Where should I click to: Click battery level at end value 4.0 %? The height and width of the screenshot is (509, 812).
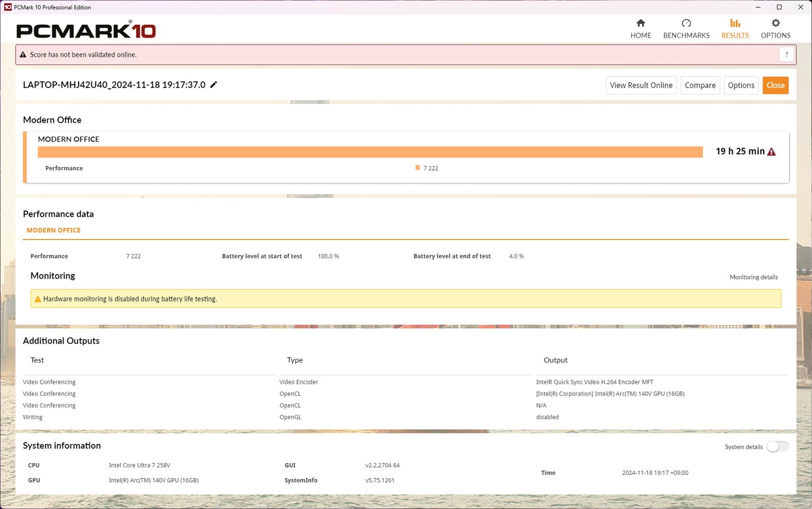pyautogui.click(x=516, y=256)
